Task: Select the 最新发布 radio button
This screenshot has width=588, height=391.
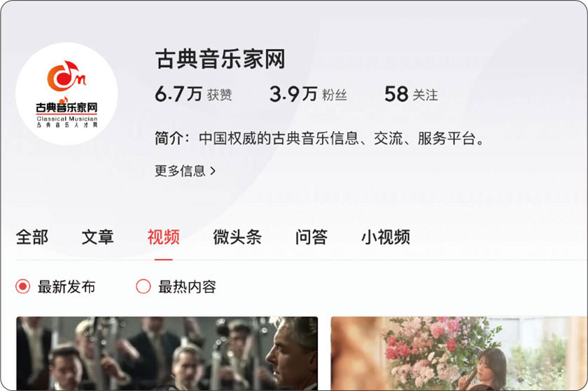Action: [x=22, y=287]
